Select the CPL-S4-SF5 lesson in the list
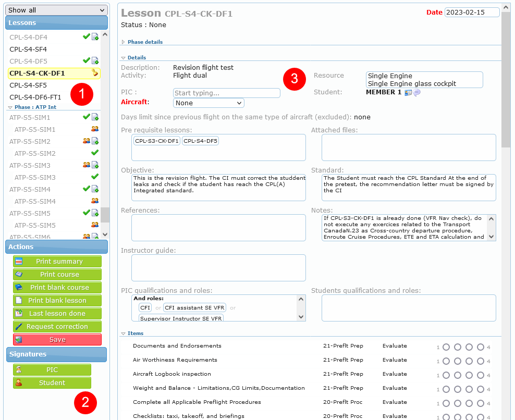 (x=28, y=85)
